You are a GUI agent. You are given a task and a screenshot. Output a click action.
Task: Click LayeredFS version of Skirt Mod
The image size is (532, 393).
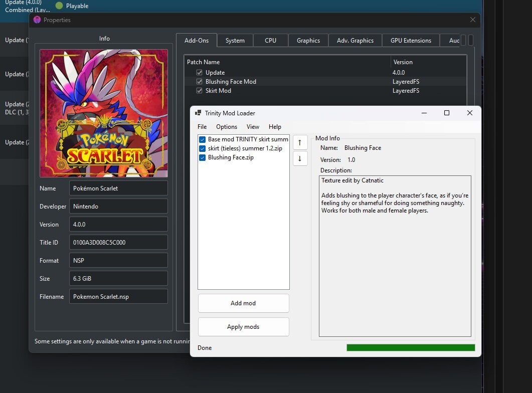click(406, 91)
